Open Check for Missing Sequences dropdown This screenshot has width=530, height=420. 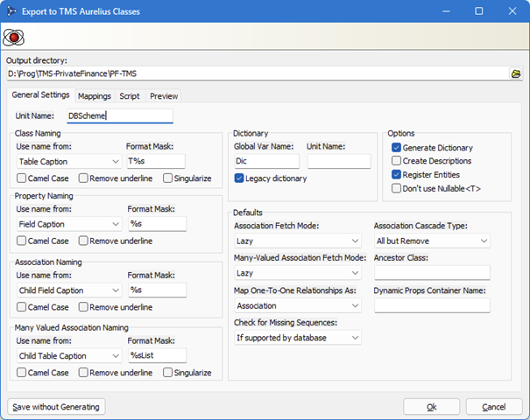pos(298,338)
